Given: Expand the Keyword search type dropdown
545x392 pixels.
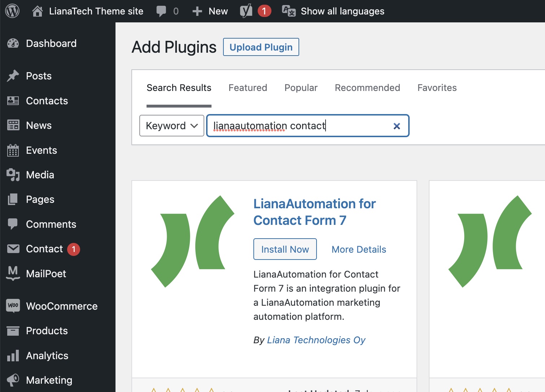Looking at the screenshot, I should point(172,126).
